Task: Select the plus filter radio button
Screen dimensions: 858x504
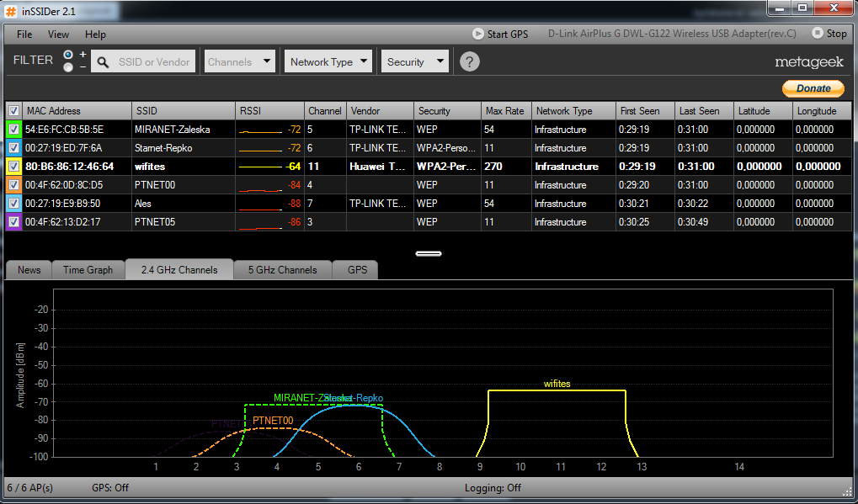Action: click(68, 55)
